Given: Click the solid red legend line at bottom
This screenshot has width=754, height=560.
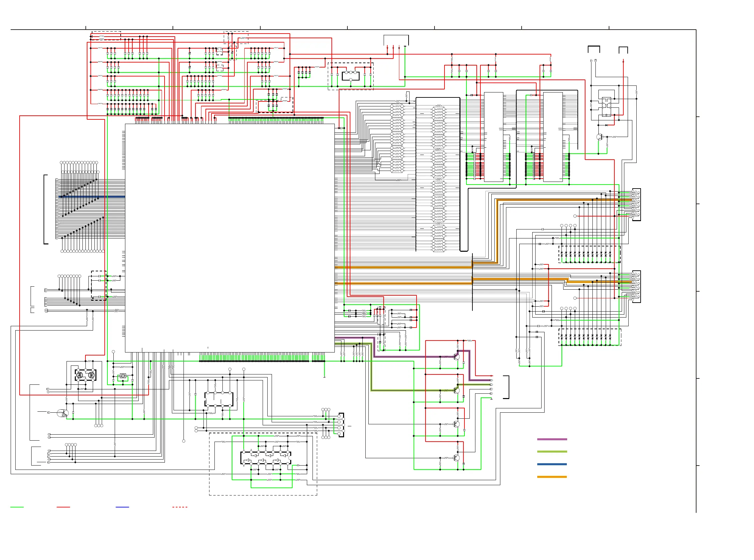Looking at the screenshot, I should pos(63,507).
